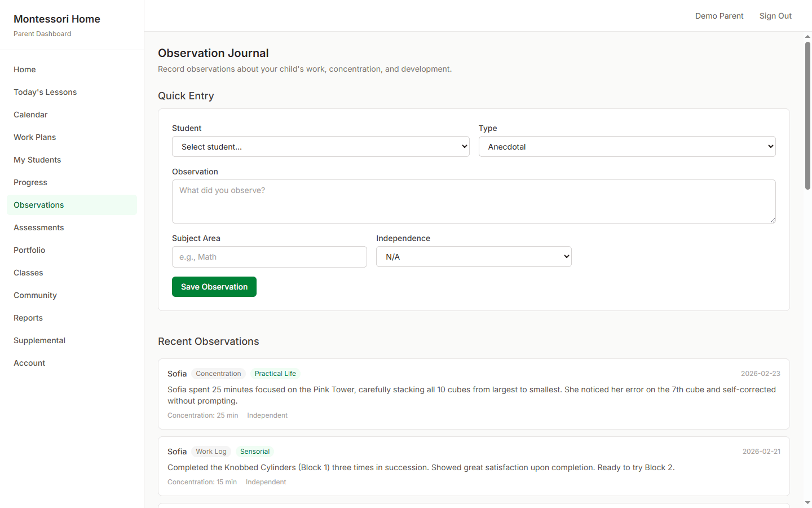812x508 pixels.
Task: Click Save Observation
Action: [214, 286]
